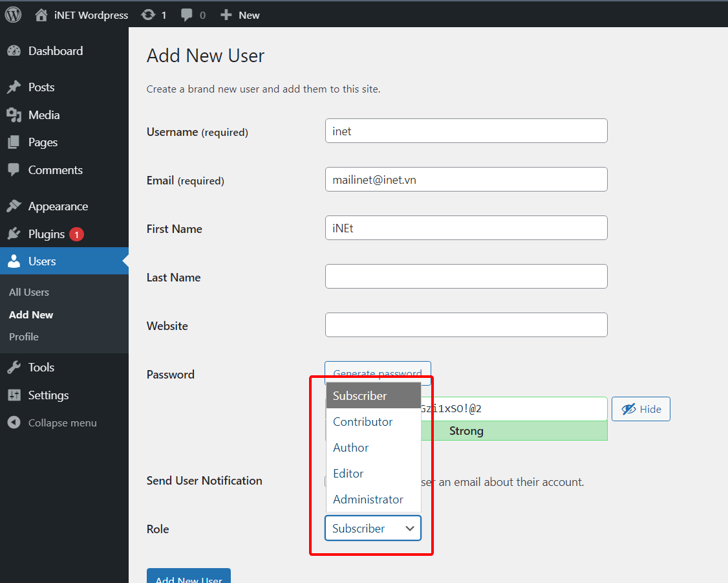728x583 pixels.
Task: Click the Plugins menu label
Action: click(x=47, y=234)
